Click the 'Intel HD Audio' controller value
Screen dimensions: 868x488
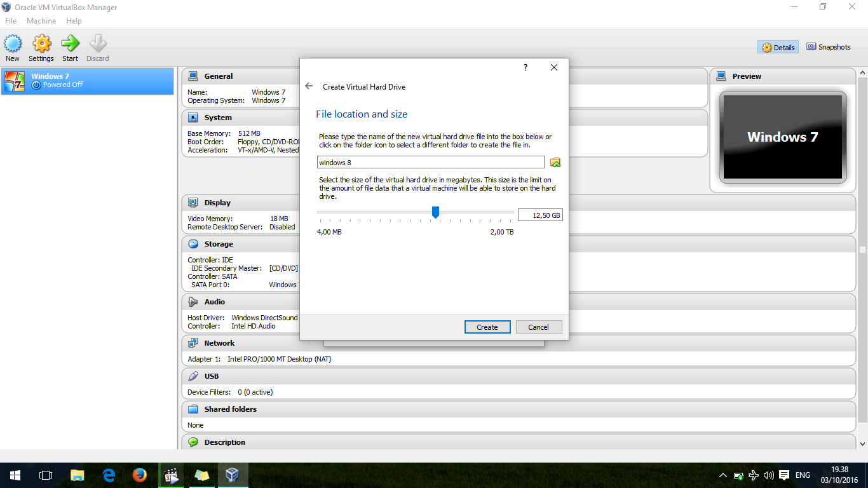click(254, 327)
